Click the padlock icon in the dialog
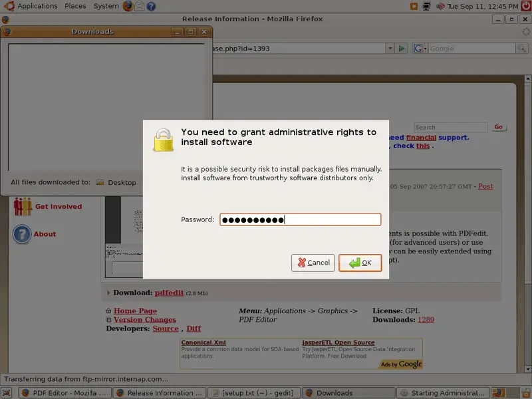 click(163, 140)
